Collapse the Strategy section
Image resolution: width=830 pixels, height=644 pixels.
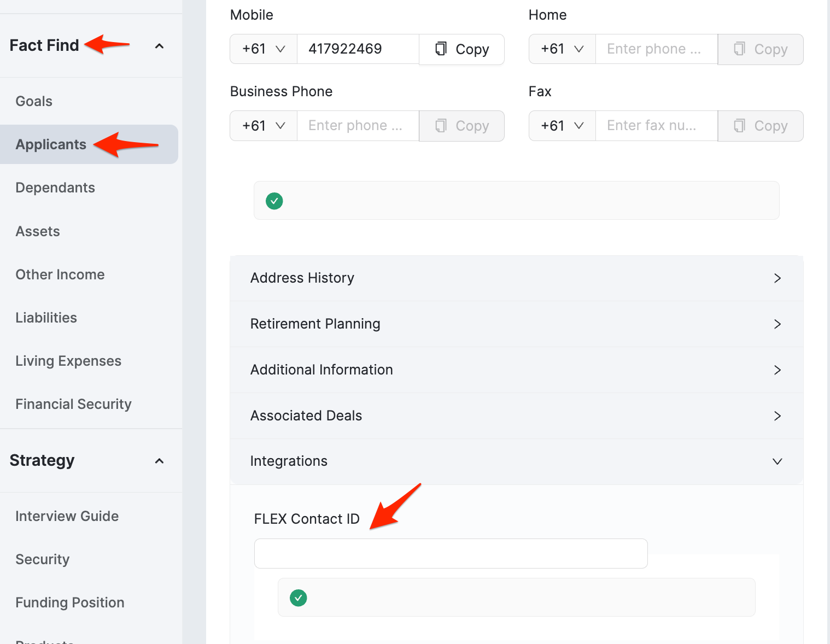click(x=159, y=461)
